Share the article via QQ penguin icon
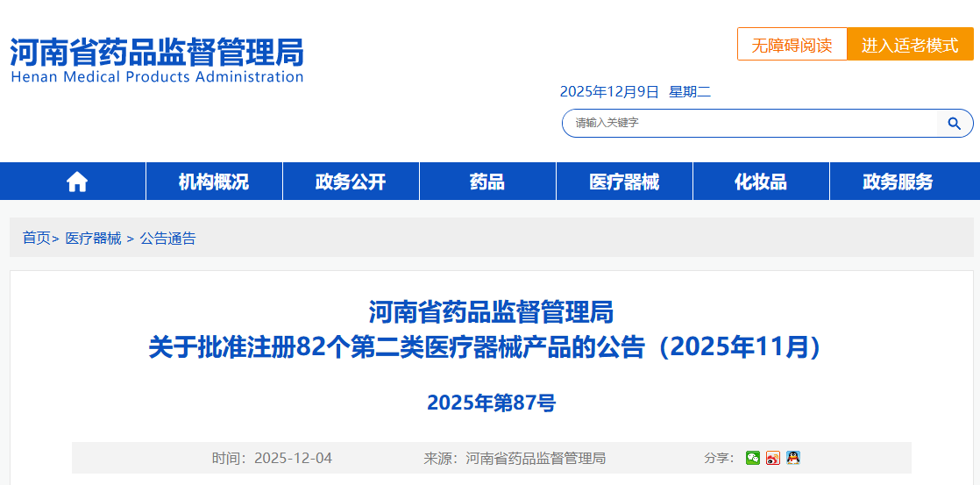This screenshot has width=980, height=485. (792, 458)
